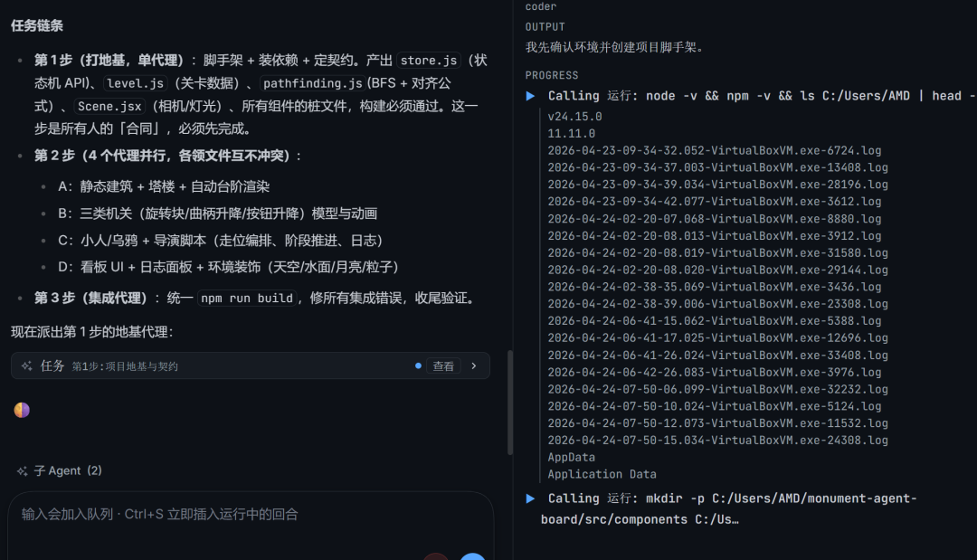
Task: Click the 任务链条 heading
Action: (37, 25)
